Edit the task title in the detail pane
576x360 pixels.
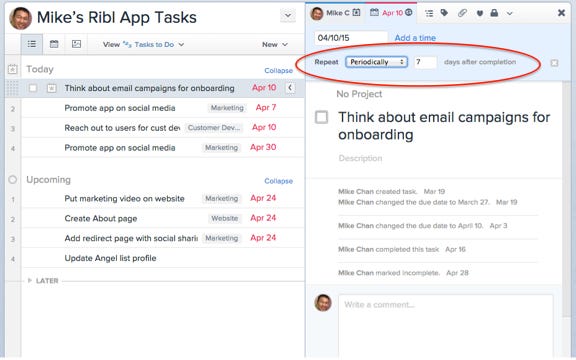[x=444, y=126]
